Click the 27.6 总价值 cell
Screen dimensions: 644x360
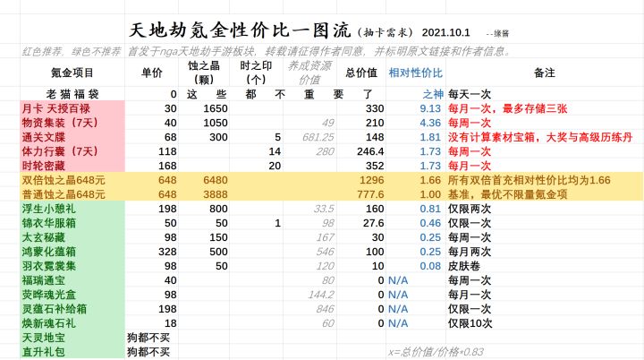[374, 223]
